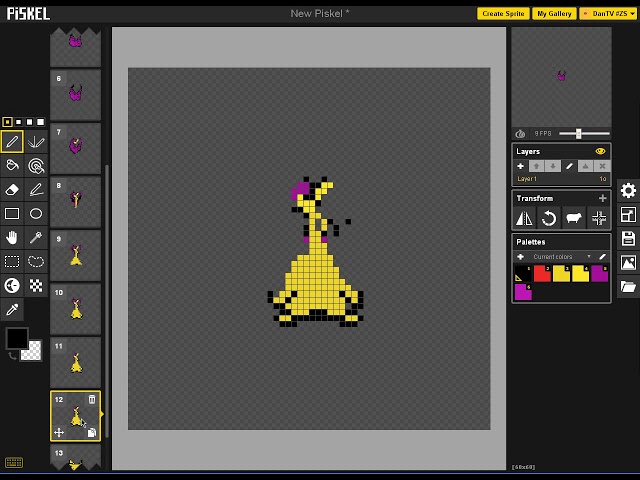Select the Vertical mirror pen tool
This screenshot has width=640, height=480.
click(36, 142)
